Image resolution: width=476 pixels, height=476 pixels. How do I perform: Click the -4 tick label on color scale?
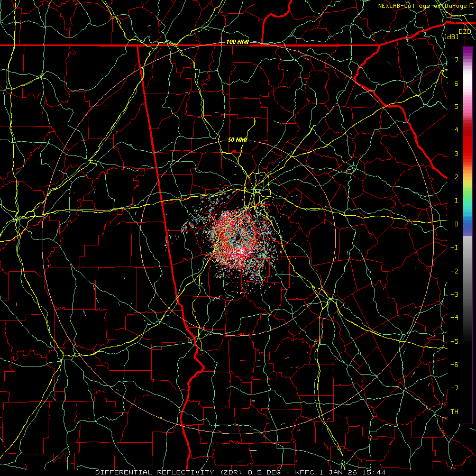tap(454, 318)
